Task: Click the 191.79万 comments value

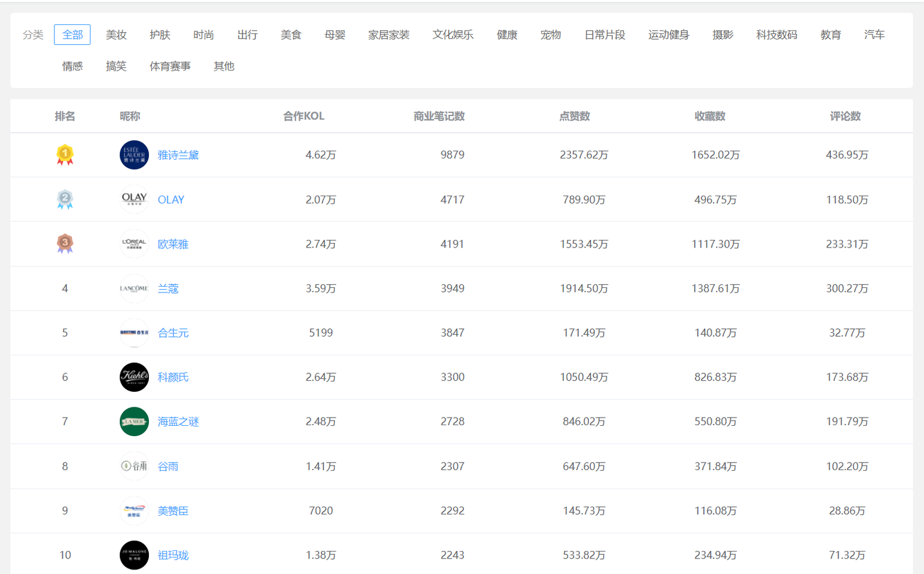Action: tap(847, 421)
